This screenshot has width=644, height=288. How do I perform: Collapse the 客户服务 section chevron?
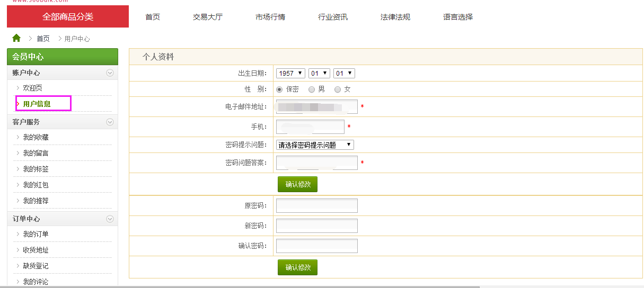point(110,122)
